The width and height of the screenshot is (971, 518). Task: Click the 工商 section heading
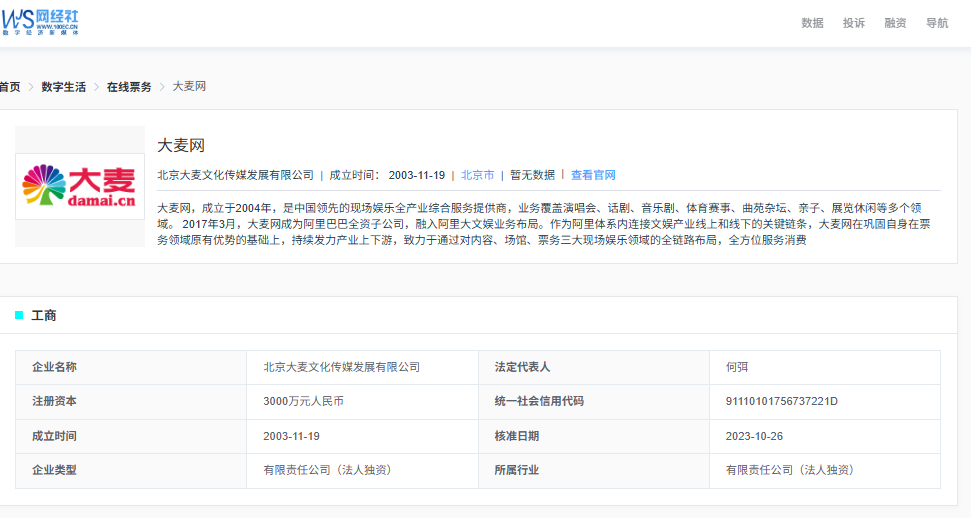pyautogui.click(x=44, y=315)
